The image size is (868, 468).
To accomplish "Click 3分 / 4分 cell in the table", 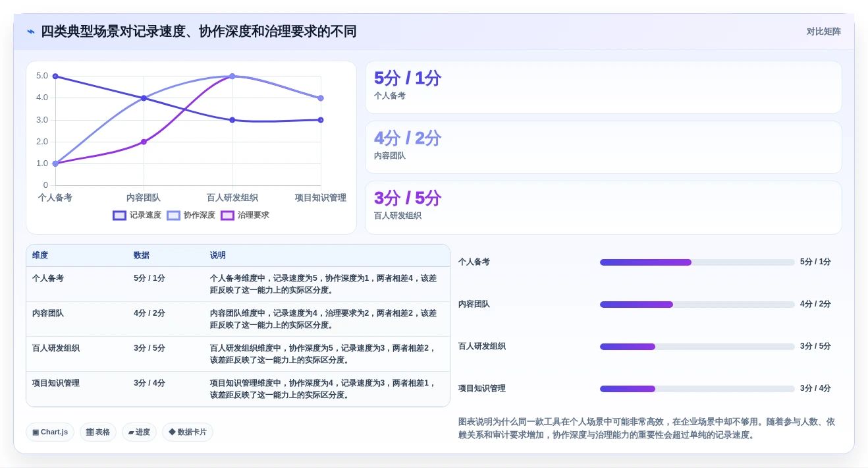I will pyautogui.click(x=149, y=383).
